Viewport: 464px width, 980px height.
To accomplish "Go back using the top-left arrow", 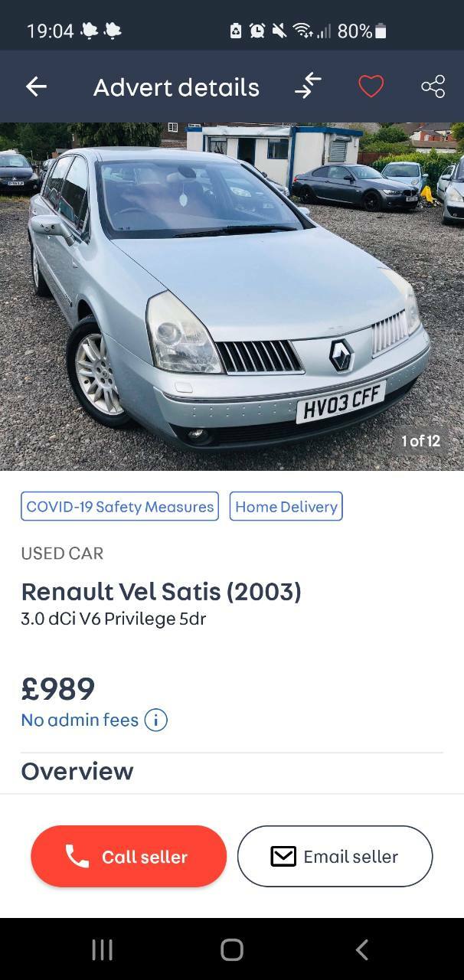I will (36, 87).
